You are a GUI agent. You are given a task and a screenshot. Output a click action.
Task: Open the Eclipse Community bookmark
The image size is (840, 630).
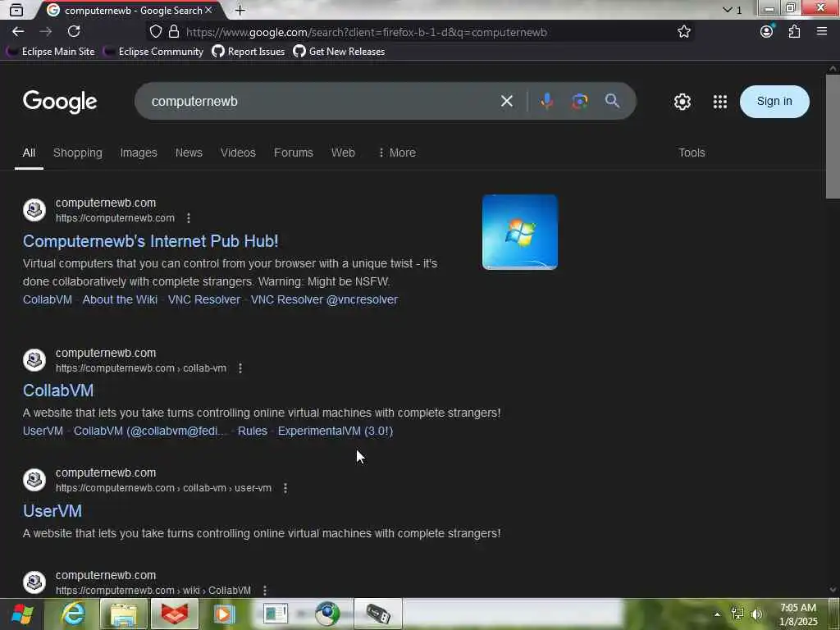pyautogui.click(x=153, y=52)
